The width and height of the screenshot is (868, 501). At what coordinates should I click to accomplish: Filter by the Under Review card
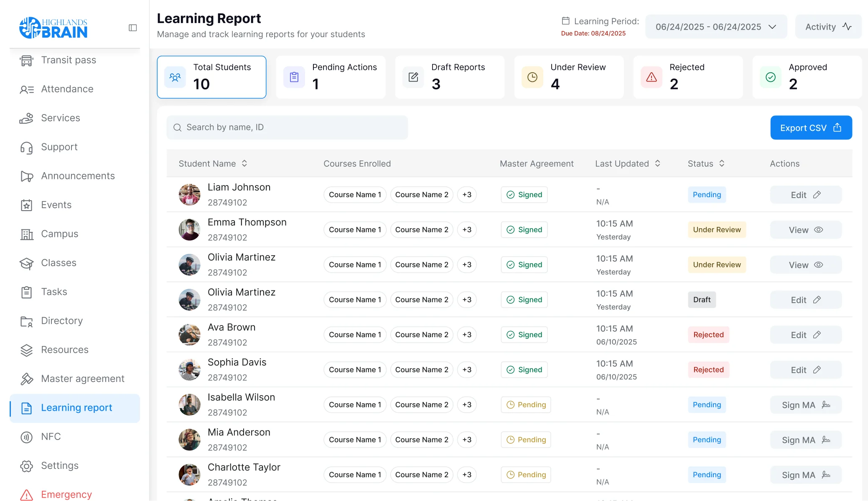pos(569,77)
